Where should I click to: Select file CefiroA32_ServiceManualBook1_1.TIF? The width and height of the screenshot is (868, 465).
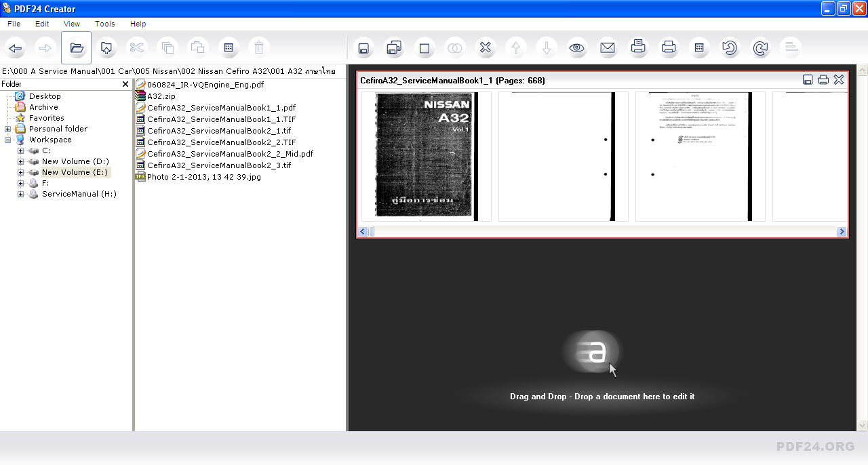click(221, 119)
